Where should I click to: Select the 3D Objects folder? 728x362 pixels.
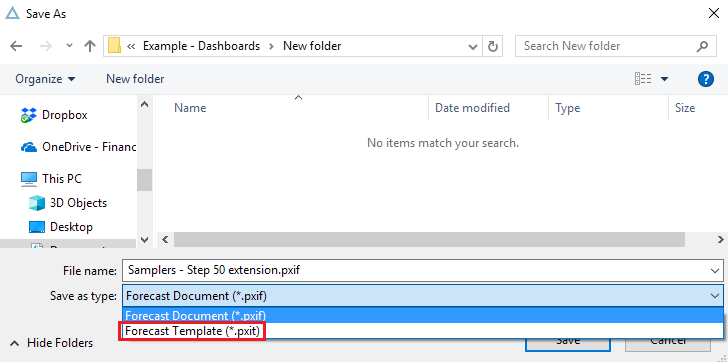[68, 203]
